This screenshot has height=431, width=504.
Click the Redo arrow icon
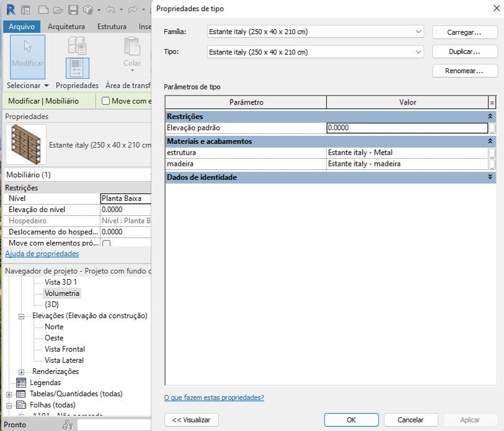pos(133,10)
